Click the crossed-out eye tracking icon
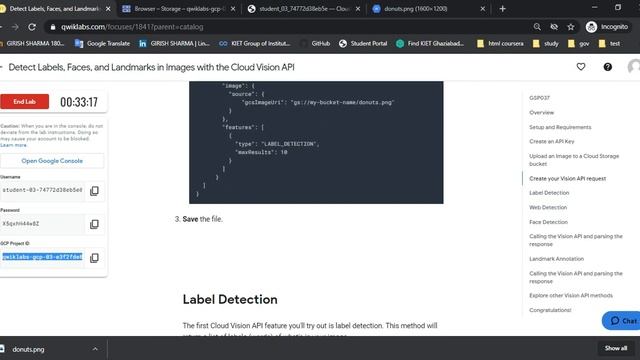Screen dimensions: 640x360 554,27
